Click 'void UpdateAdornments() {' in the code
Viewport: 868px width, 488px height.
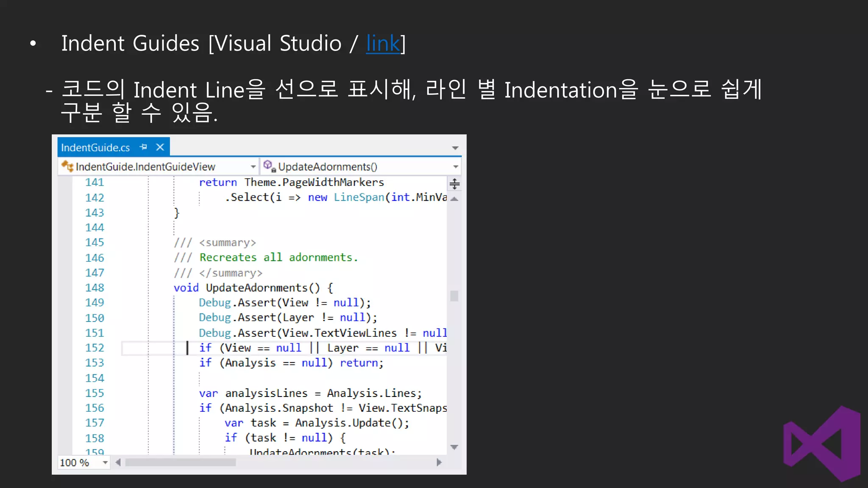253,288
